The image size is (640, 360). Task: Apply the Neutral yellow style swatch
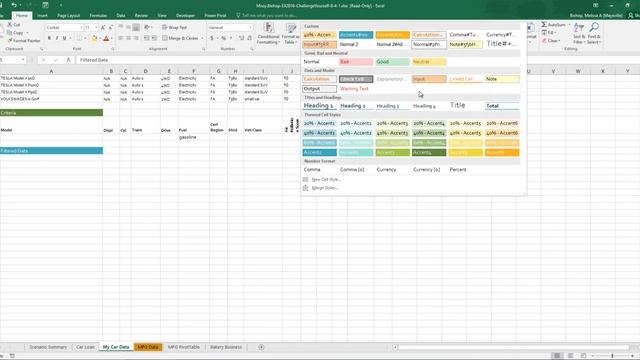[429, 62]
